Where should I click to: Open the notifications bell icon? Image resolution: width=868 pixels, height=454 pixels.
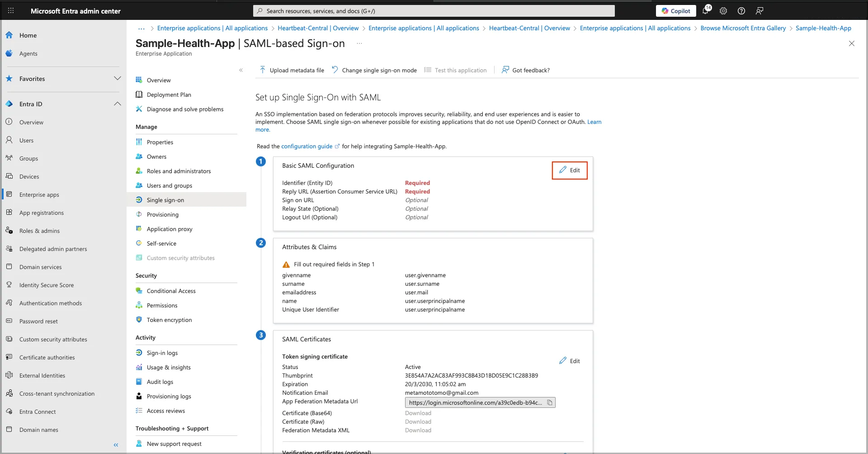point(705,11)
